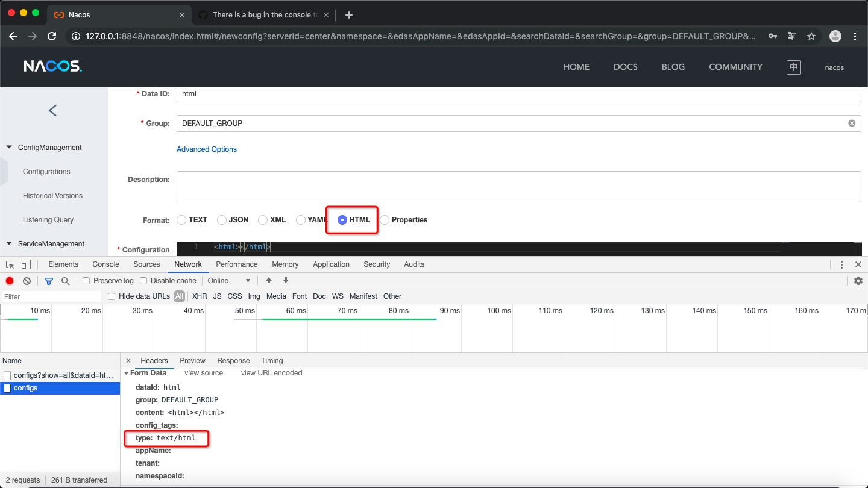Bookmark this page with the star icon

tap(811, 36)
